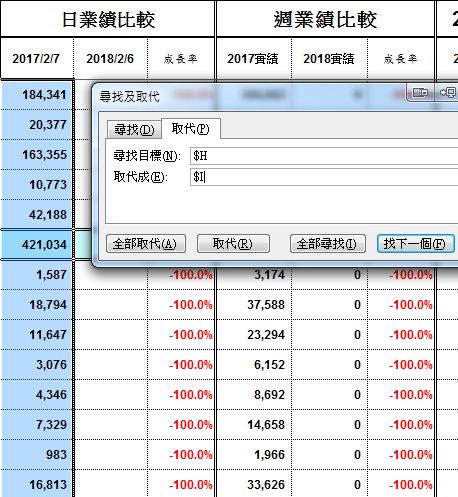Select the weekly cell 1,966

coord(254,455)
